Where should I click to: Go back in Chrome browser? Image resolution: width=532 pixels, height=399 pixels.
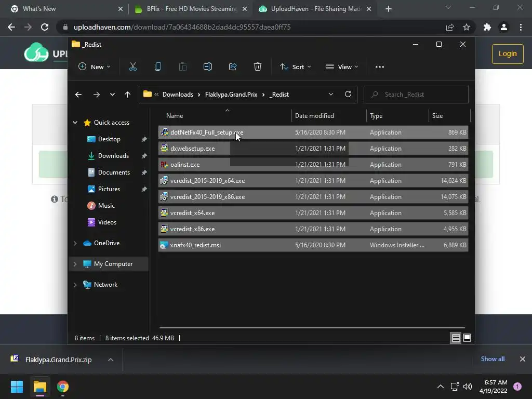(11, 27)
